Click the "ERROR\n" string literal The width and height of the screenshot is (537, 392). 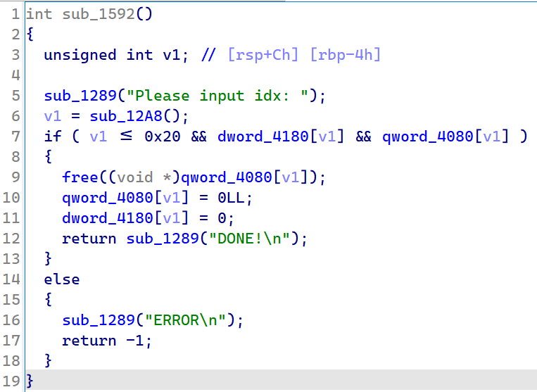(190, 320)
